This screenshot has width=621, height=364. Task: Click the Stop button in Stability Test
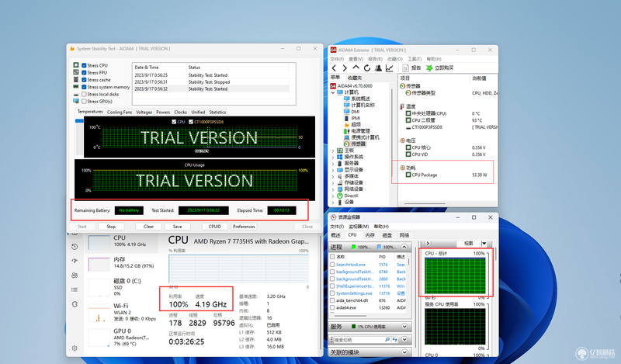coord(111,227)
